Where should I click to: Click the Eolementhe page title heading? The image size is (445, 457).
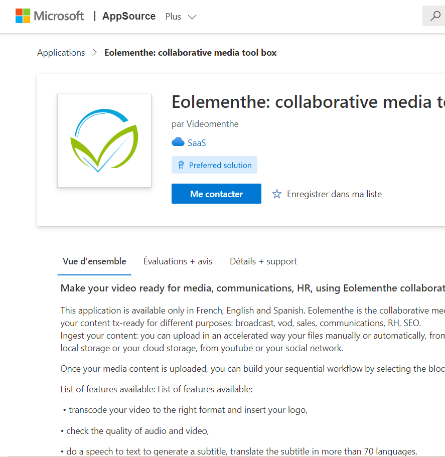point(308,102)
